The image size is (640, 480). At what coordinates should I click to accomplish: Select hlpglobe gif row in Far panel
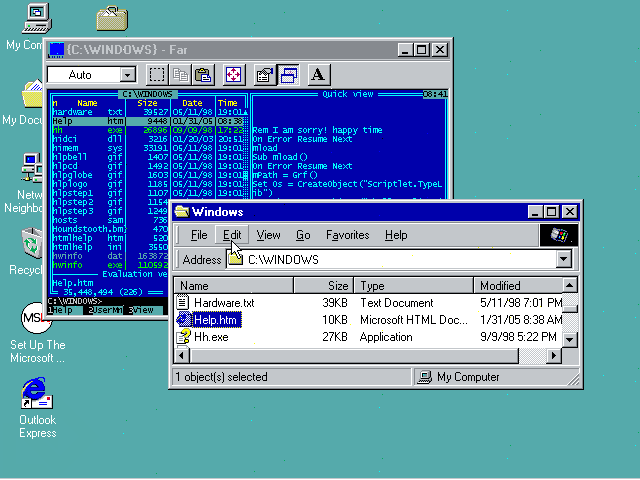pos(150,175)
